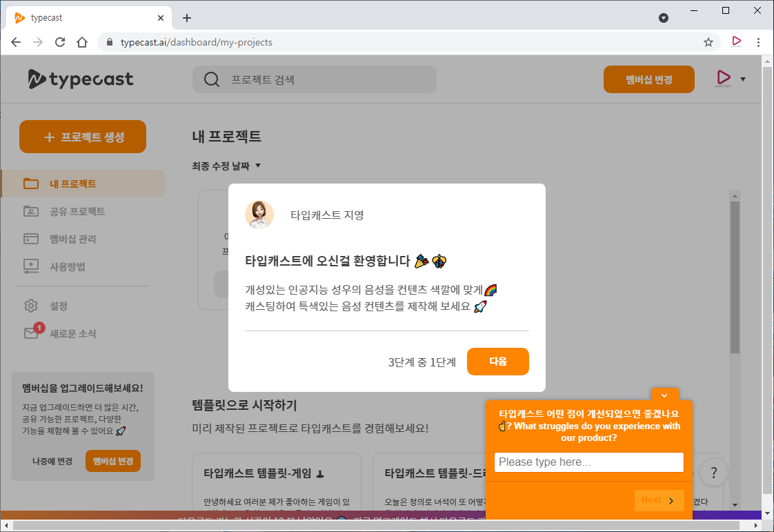This screenshot has width=774, height=532.
Task: Open the profile avatar icon in header
Action: pyautogui.click(x=723, y=79)
